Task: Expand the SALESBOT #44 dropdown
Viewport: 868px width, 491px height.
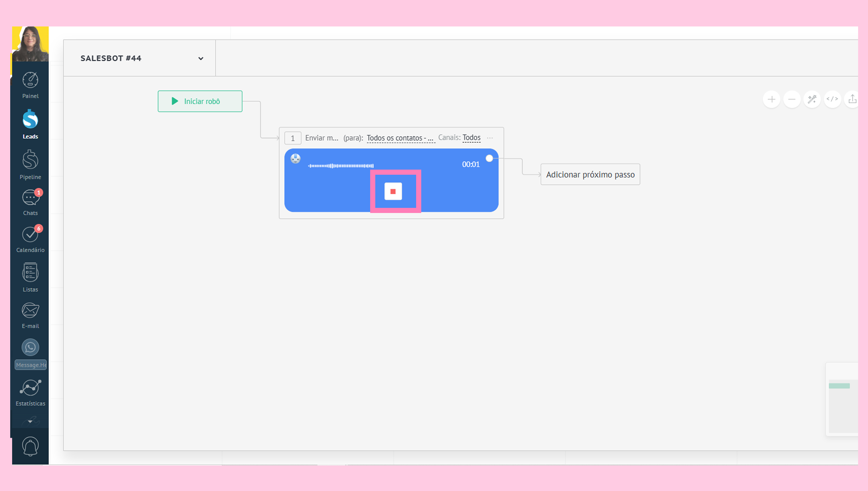Action: coord(200,58)
